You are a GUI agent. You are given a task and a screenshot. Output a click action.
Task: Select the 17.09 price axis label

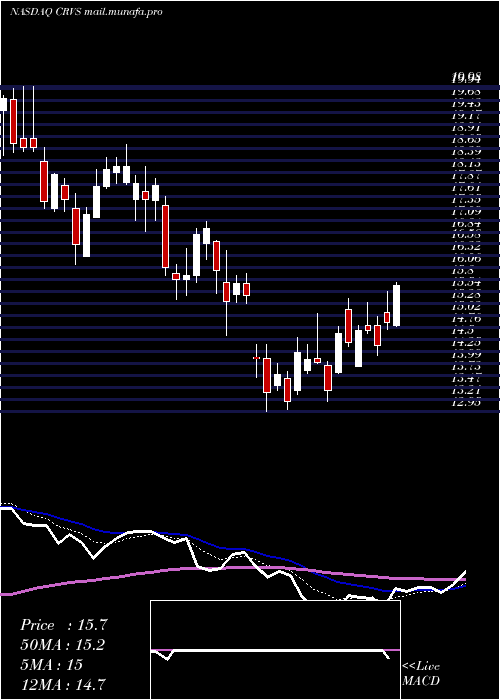466,212
